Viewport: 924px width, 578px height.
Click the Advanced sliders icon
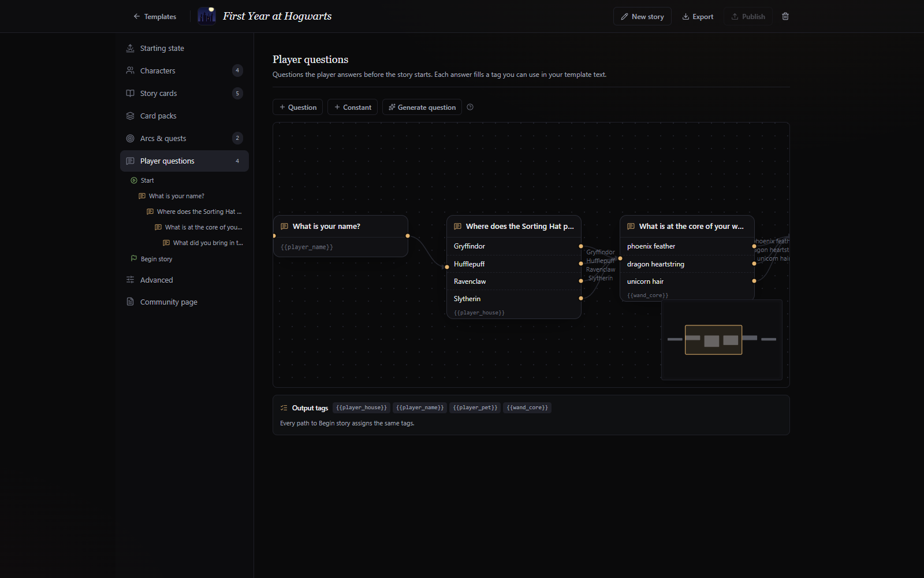click(130, 280)
